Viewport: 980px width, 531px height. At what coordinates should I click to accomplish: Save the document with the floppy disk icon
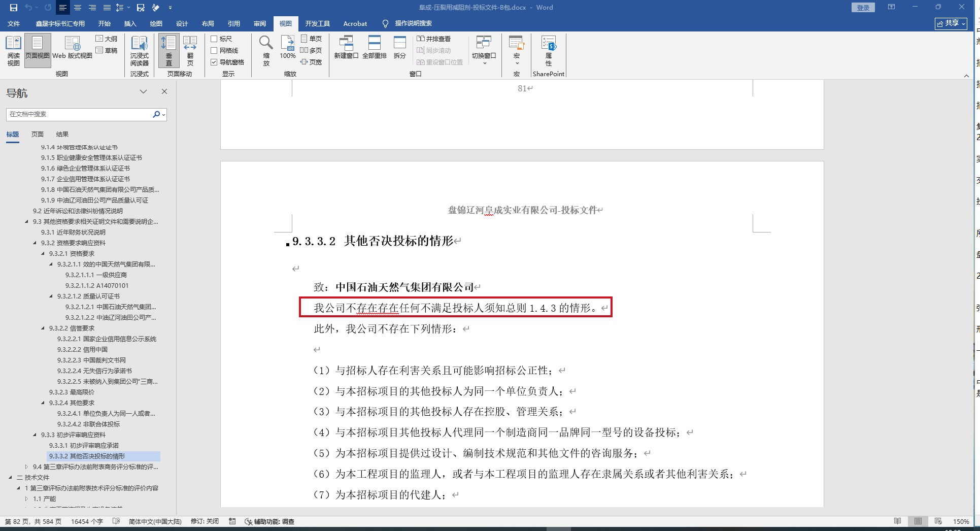[x=13, y=8]
